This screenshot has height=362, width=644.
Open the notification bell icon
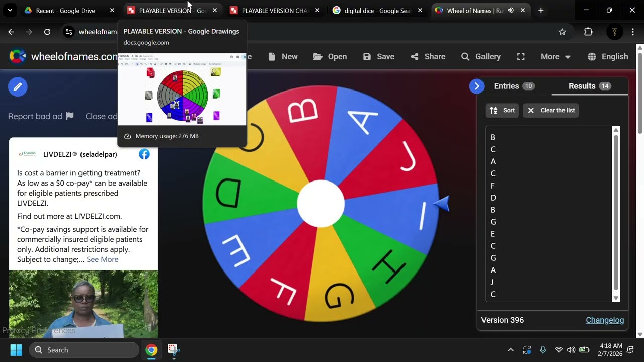[x=630, y=350]
